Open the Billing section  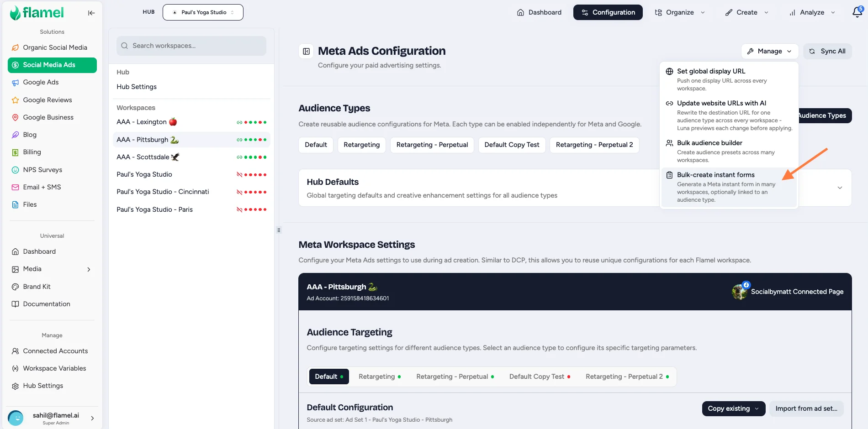(x=52, y=152)
